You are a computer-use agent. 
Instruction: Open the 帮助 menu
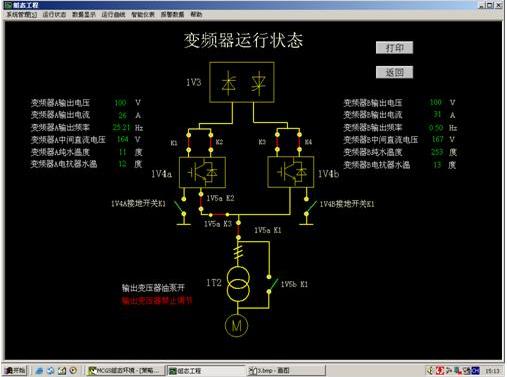tap(196, 15)
